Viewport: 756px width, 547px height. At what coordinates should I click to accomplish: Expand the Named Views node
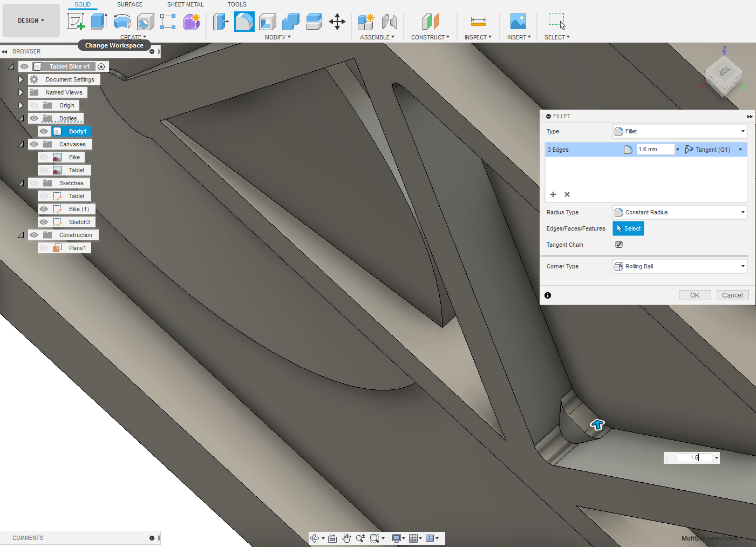pyautogui.click(x=21, y=92)
